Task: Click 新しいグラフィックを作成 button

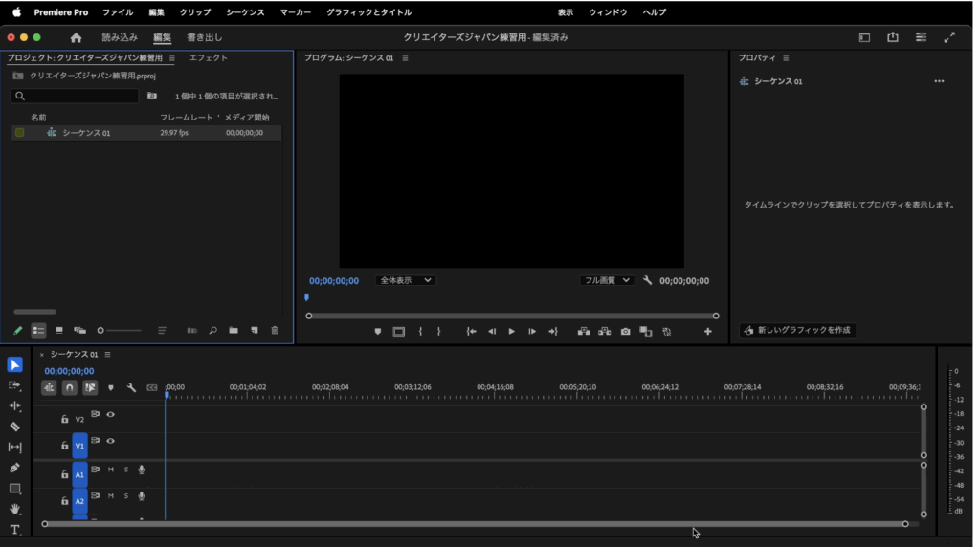Action: (797, 330)
